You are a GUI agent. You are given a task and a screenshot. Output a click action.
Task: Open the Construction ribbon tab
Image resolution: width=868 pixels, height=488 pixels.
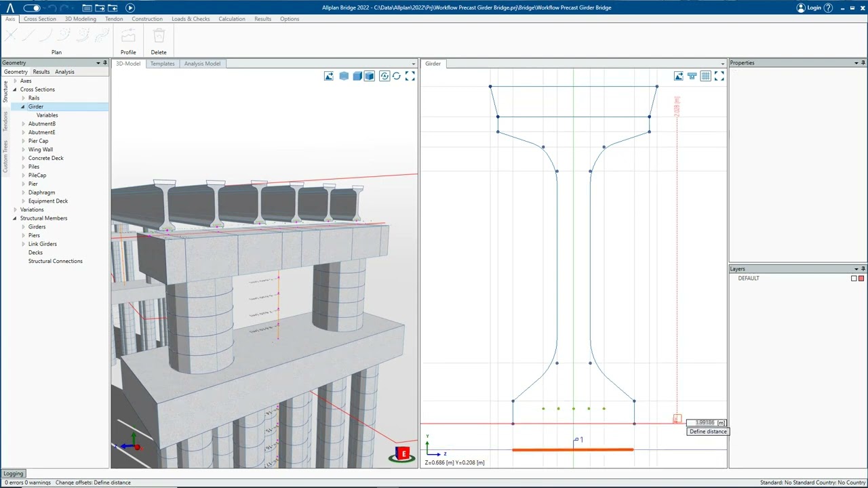tap(147, 19)
